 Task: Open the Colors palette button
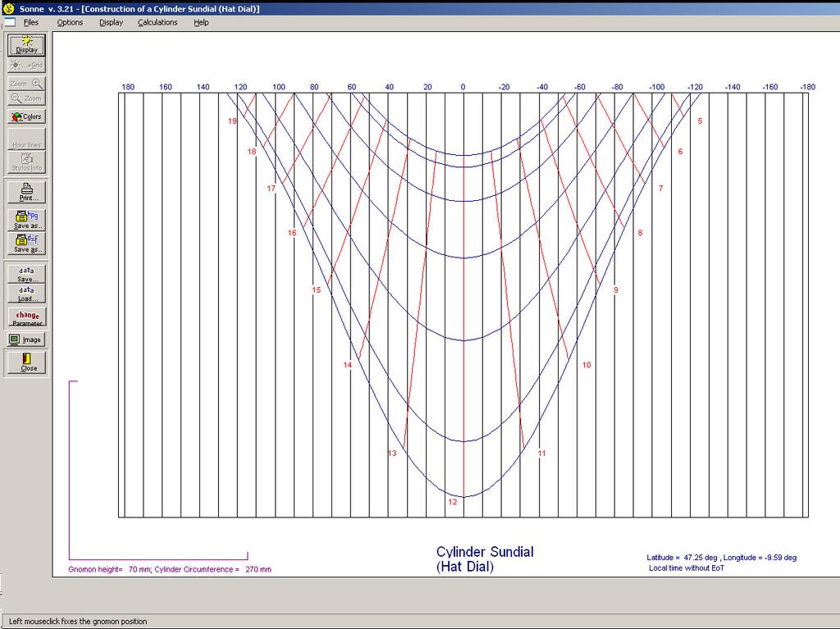pyautogui.click(x=26, y=116)
